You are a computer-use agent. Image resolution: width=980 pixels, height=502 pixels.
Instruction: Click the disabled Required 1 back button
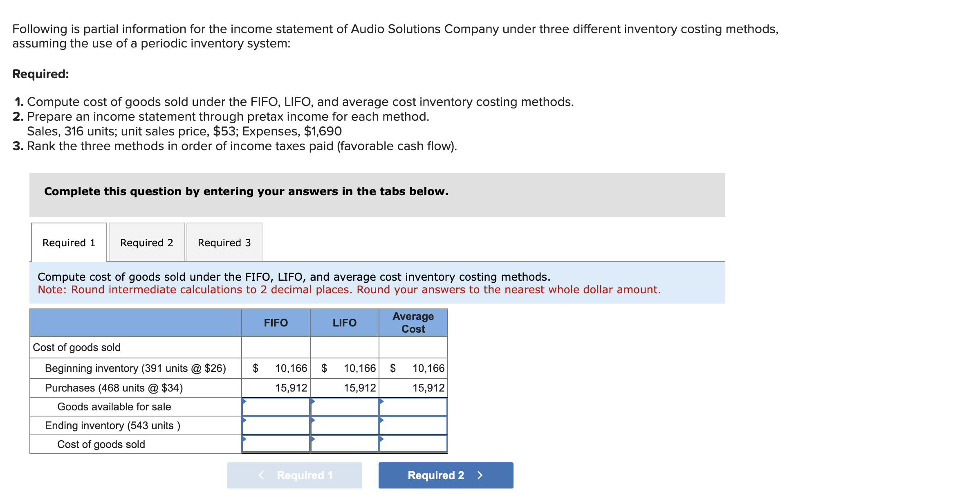(x=294, y=475)
